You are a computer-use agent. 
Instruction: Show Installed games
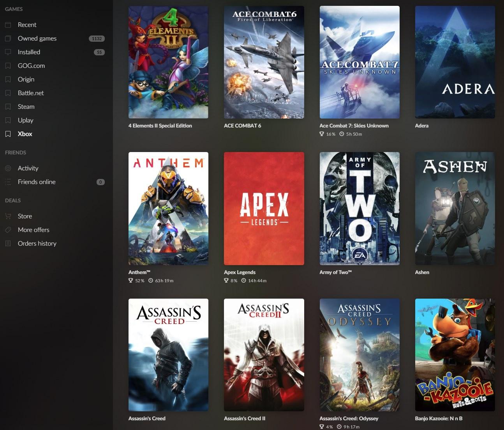click(29, 52)
